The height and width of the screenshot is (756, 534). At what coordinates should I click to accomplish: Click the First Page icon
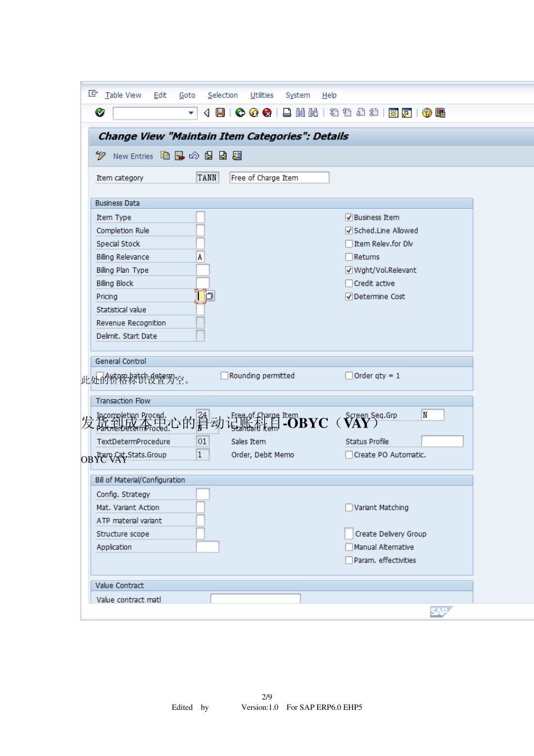[x=334, y=112]
